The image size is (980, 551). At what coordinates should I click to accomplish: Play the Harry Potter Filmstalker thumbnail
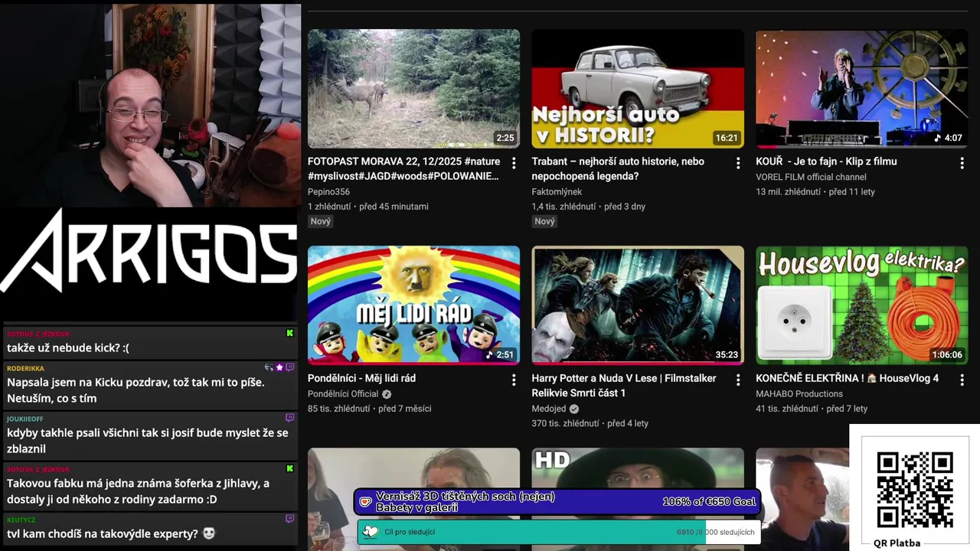[638, 305]
